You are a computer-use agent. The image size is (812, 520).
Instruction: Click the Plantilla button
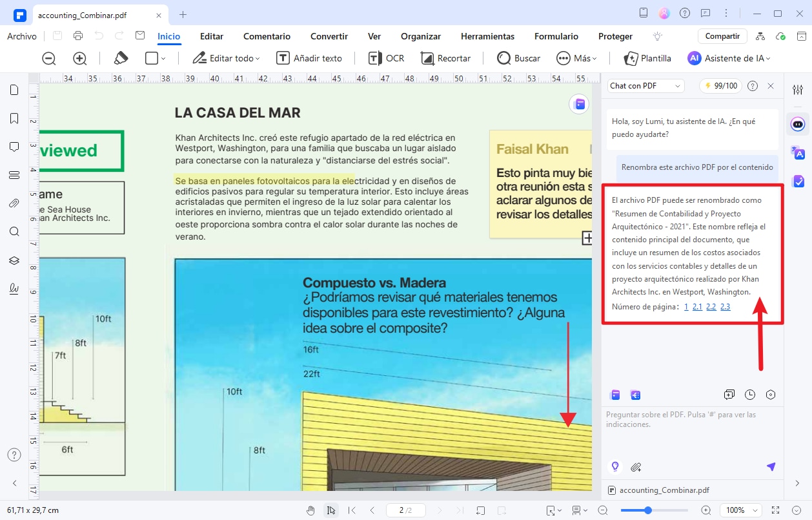647,58
